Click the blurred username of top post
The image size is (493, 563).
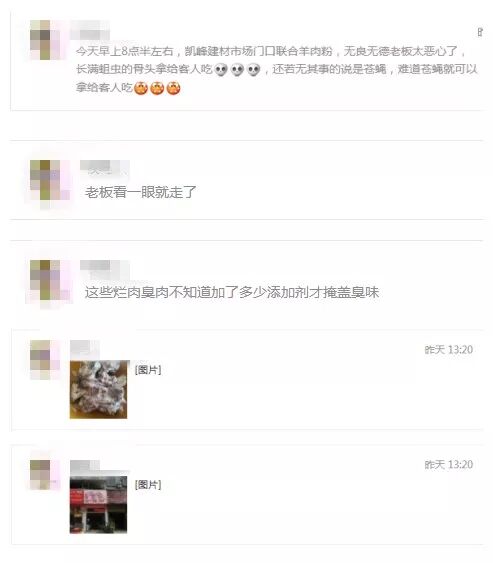(x=90, y=32)
